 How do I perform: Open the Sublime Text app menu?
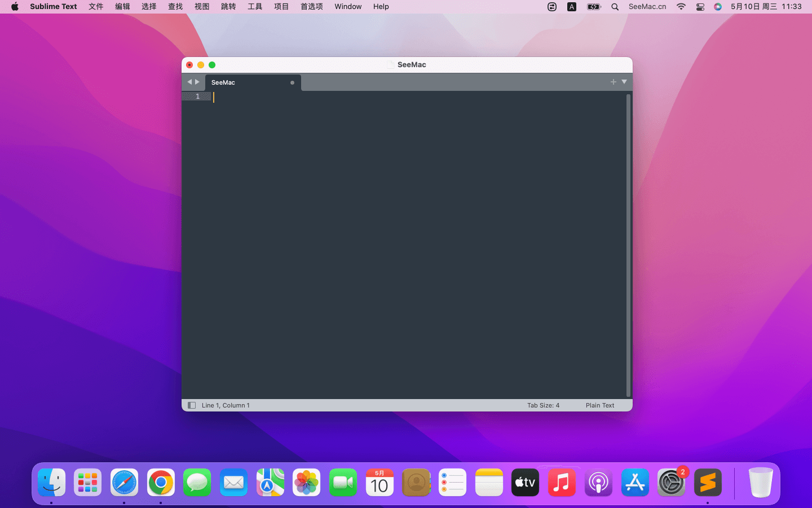click(54, 7)
